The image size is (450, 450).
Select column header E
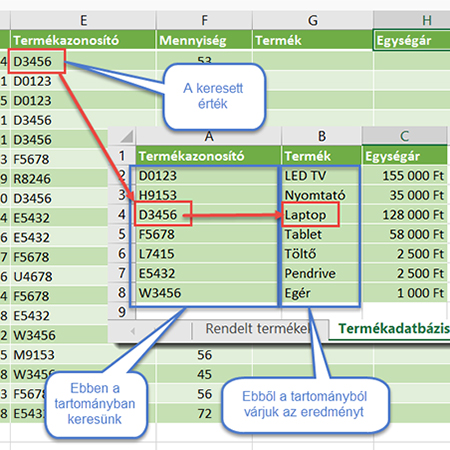click(83, 20)
